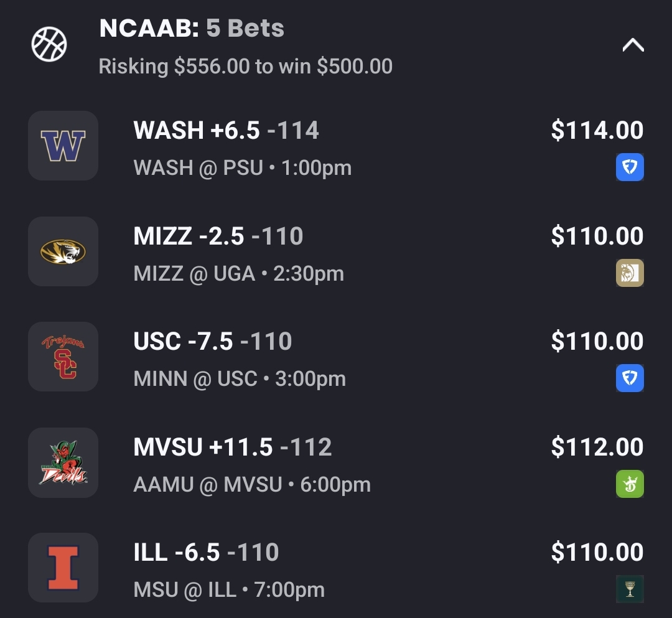Collapse the NCAAB bets section
Viewport: 672px width, 618px height.
(x=633, y=45)
